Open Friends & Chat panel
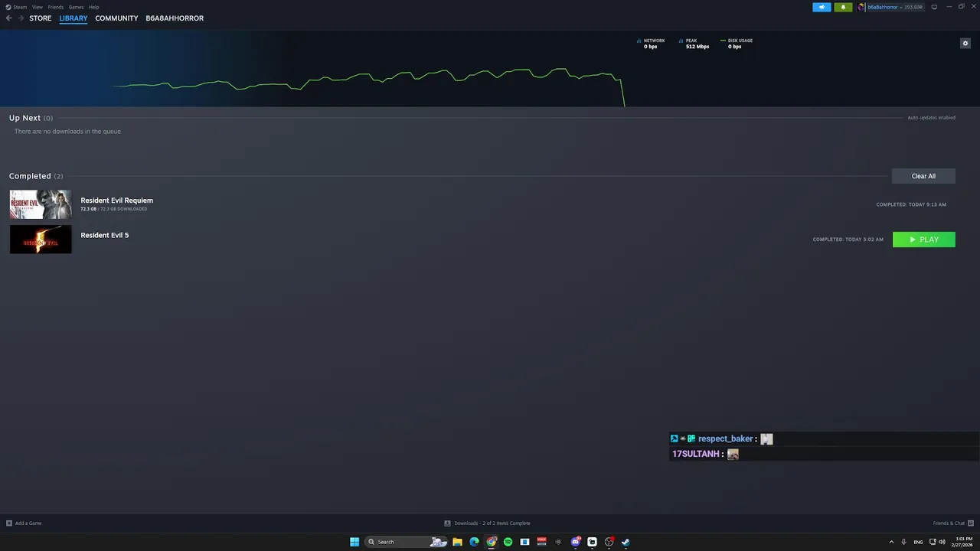The image size is (980, 551). [x=949, y=523]
